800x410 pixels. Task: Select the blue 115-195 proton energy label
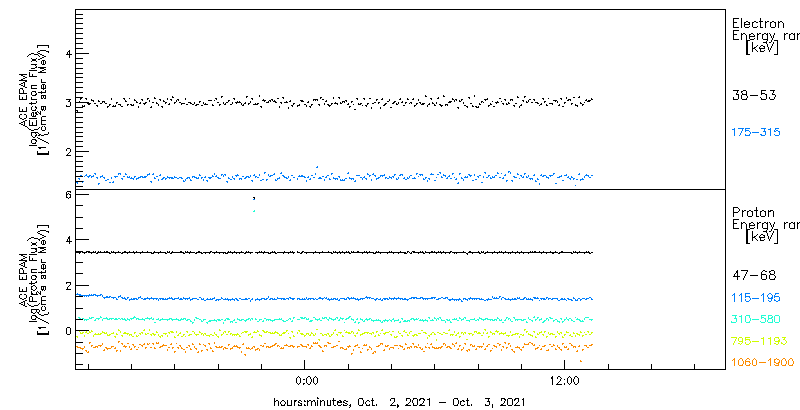756,298
